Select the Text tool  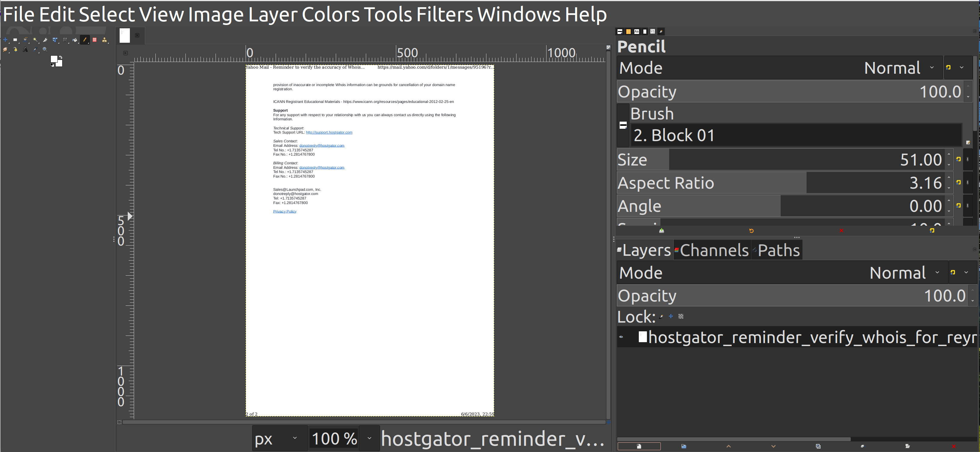pyautogui.click(x=25, y=49)
